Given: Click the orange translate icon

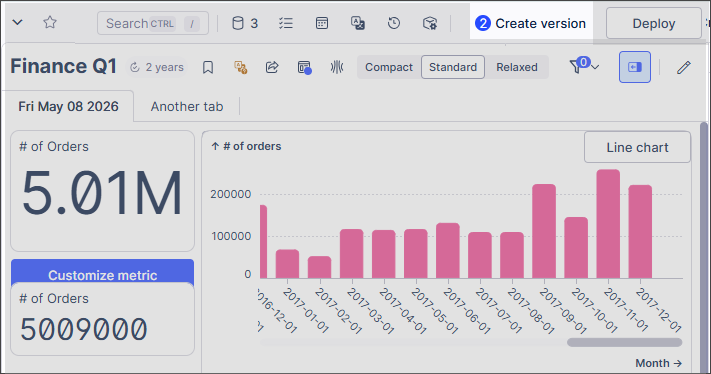Looking at the screenshot, I should tap(240, 68).
